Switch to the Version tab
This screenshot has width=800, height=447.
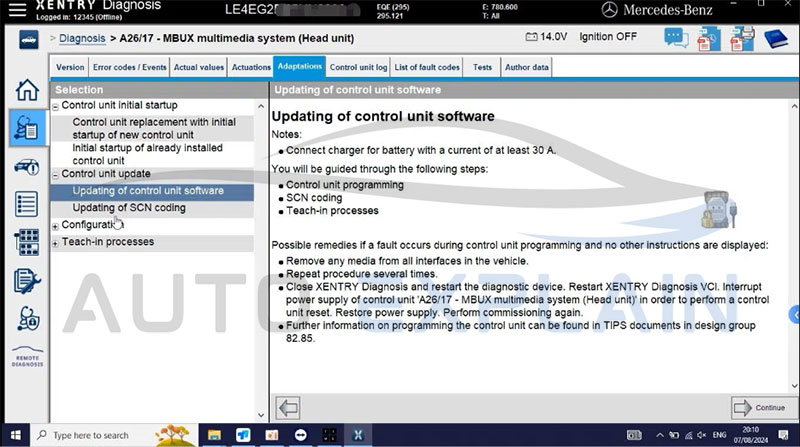pos(70,67)
